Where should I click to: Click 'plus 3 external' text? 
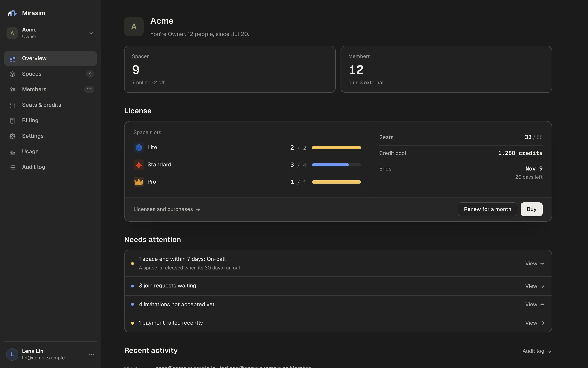coord(366,83)
